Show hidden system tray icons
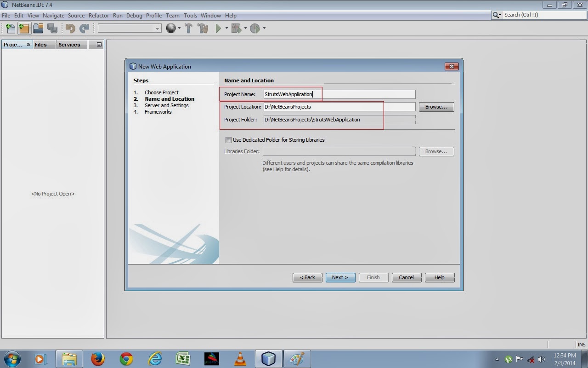 point(497,359)
